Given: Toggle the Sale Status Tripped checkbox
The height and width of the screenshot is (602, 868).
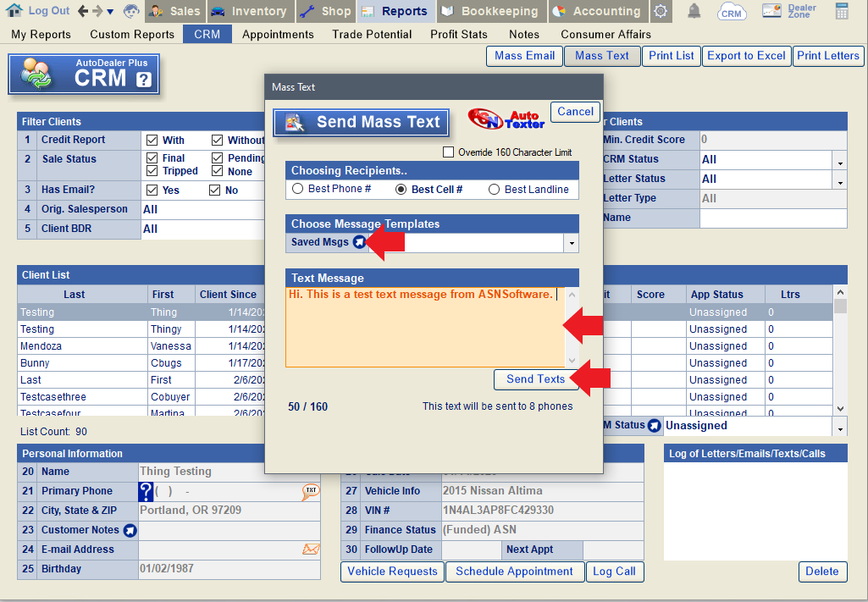Looking at the screenshot, I should 152,171.
